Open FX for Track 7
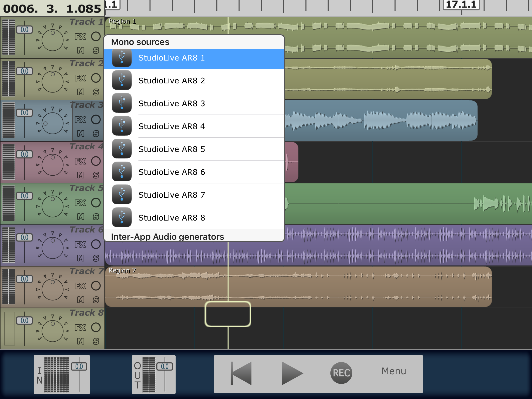This screenshot has height=399, width=532. 80,286
